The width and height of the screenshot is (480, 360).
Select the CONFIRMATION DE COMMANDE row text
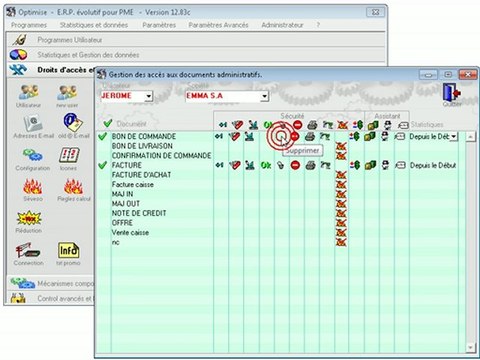tap(161, 156)
